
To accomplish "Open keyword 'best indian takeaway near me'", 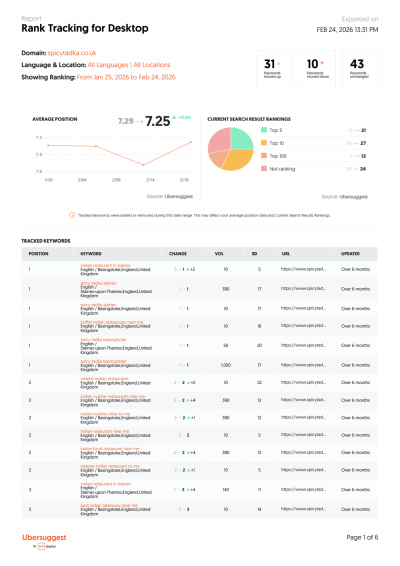I will (109, 505).
